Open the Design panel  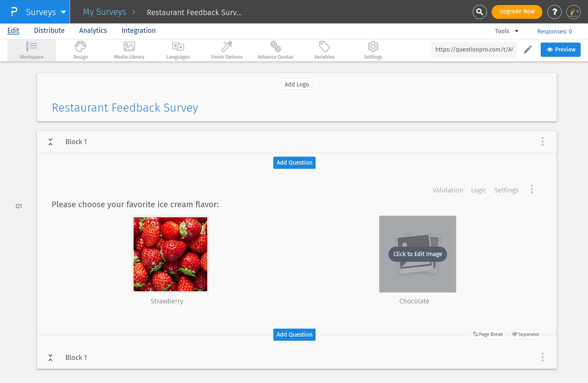click(80, 49)
